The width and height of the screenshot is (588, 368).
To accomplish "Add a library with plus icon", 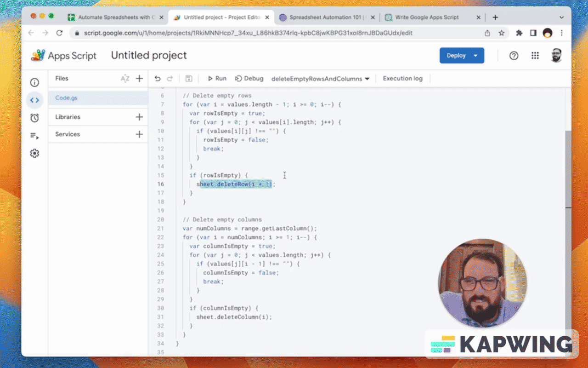I will point(140,117).
